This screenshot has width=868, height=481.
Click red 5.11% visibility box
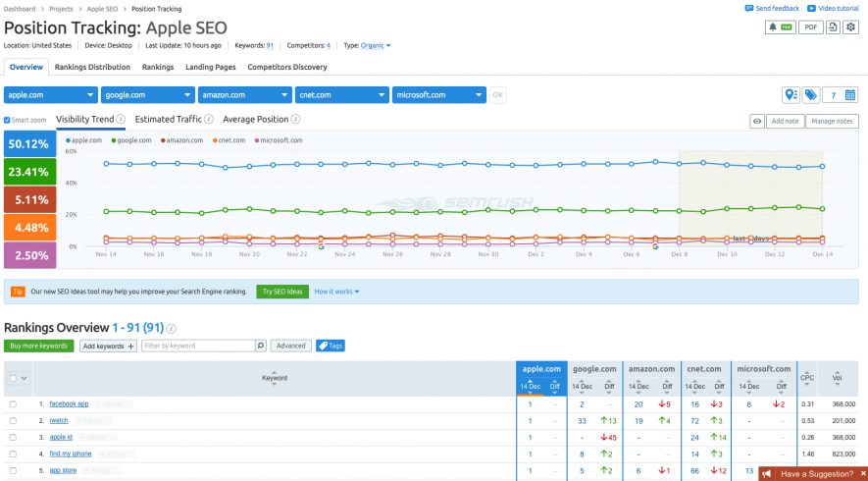[x=29, y=199]
